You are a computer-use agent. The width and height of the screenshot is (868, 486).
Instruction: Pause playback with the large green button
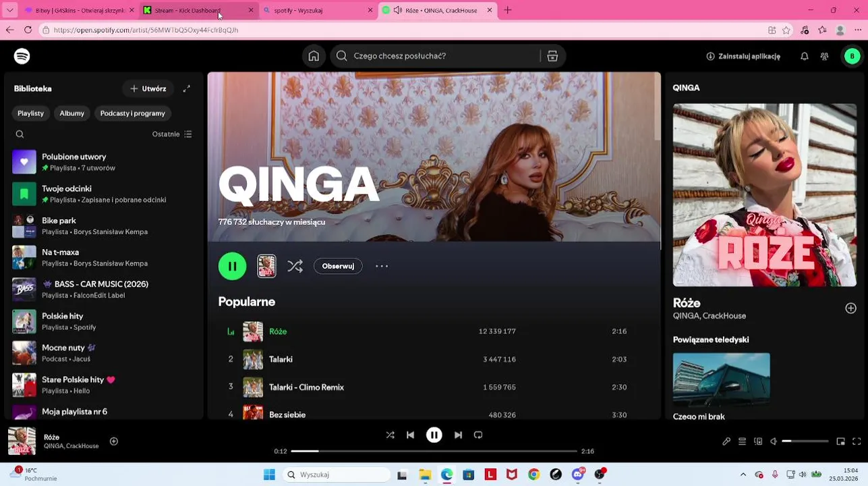pyautogui.click(x=233, y=266)
